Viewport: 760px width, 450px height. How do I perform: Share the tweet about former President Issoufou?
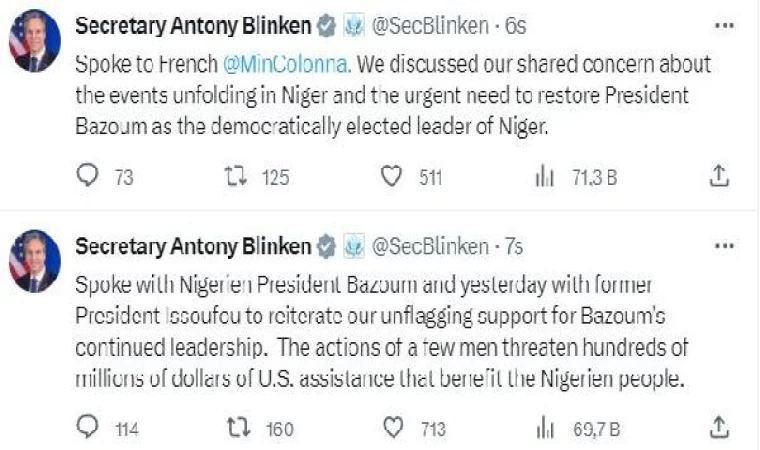[718, 428]
